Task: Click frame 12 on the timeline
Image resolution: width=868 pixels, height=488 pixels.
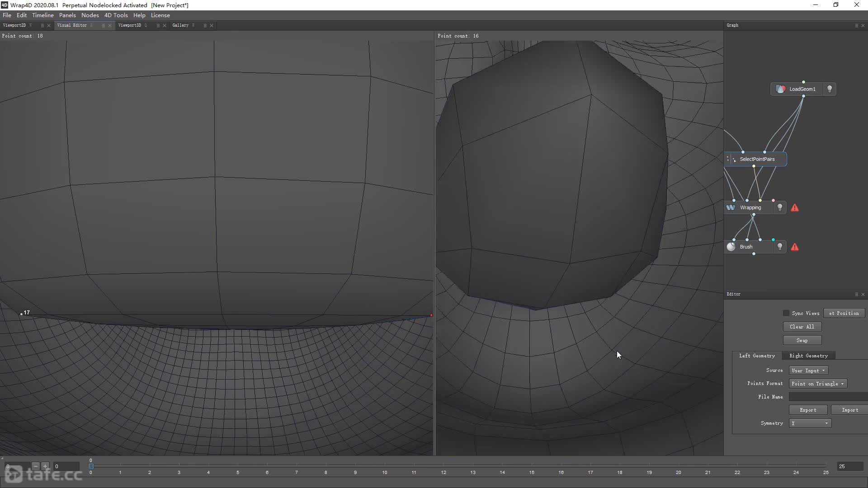Action: click(443, 466)
